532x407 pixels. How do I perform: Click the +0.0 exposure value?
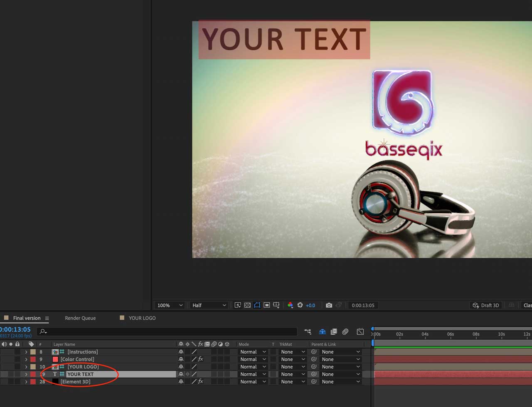click(310, 305)
